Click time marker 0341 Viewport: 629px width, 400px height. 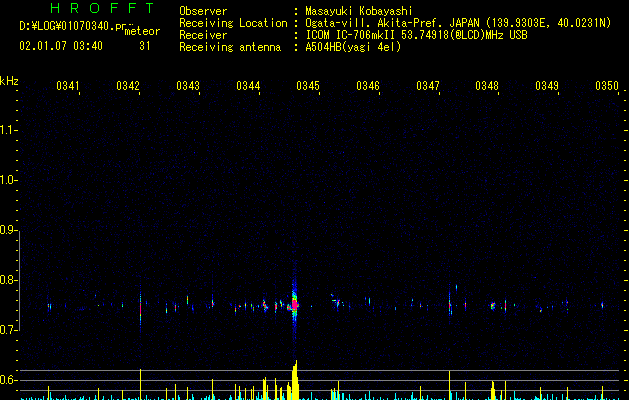(67, 86)
